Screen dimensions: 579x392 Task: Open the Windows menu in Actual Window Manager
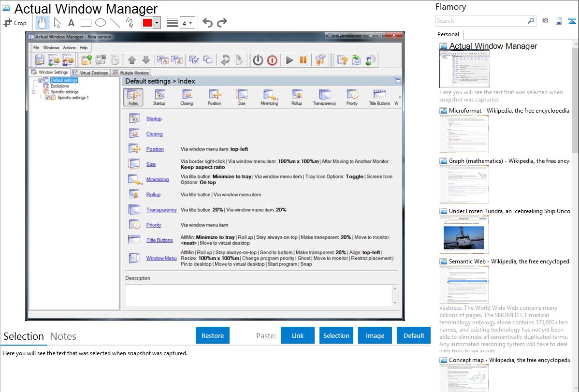(51, 48)
